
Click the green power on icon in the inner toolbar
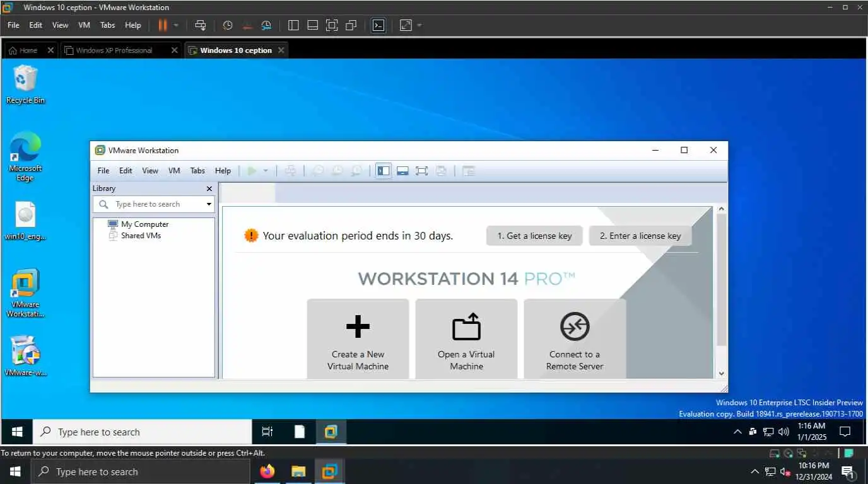[252, 171]
